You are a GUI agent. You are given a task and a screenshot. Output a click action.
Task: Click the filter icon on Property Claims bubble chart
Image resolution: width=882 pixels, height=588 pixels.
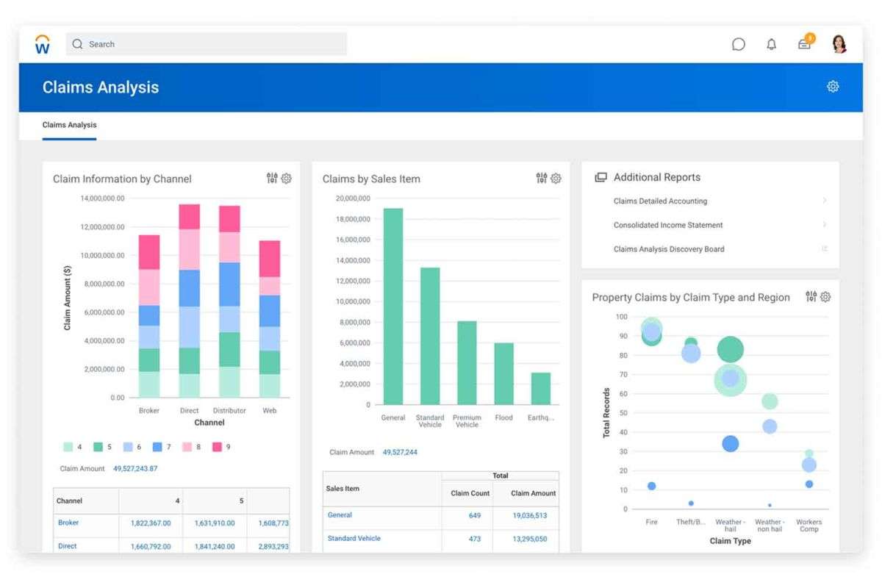811,296
